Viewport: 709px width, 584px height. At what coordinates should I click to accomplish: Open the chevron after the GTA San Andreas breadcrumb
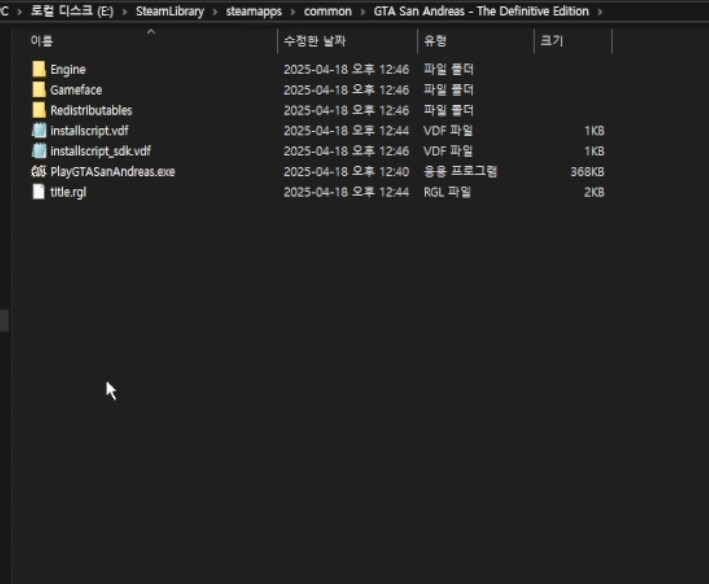click(x=599, y=12)
